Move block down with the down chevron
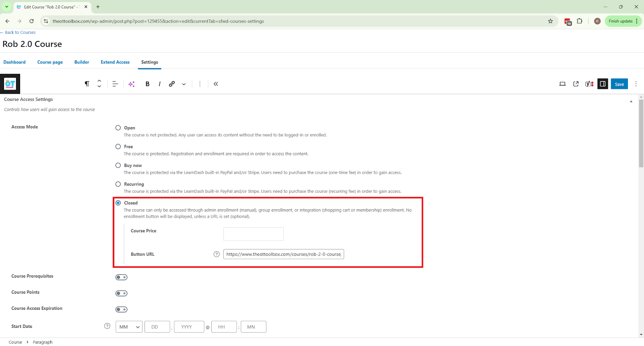This screenshot has width=644, height=346. click(99, 86)
